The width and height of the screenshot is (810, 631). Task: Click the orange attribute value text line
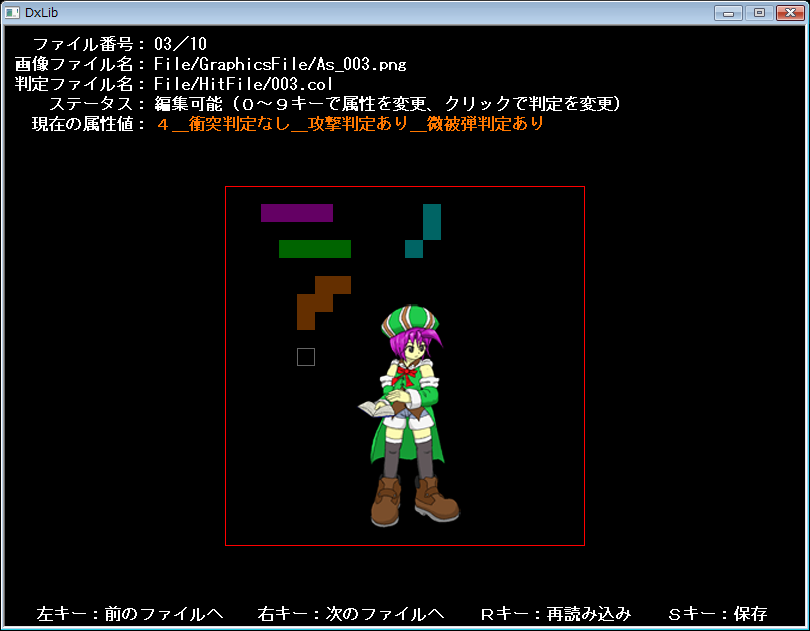pos(350,124)
